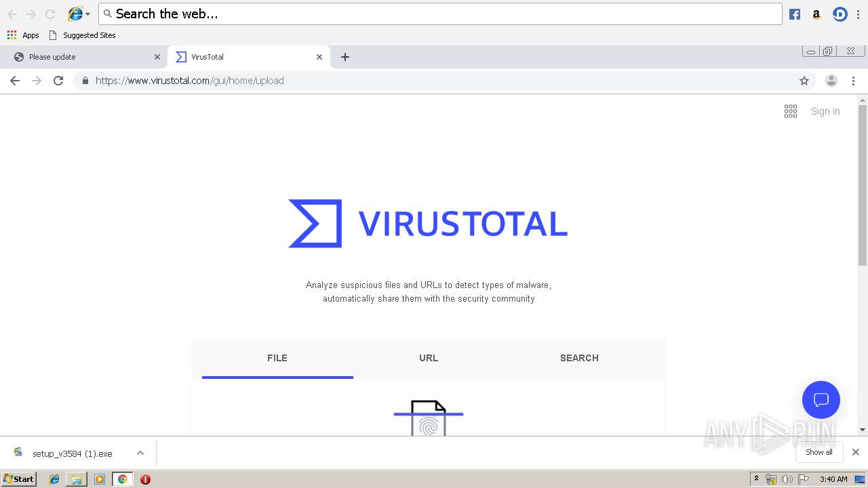Click the volume speaker tray icon
This screenshot has height=488, width=868.
[787, 479]
